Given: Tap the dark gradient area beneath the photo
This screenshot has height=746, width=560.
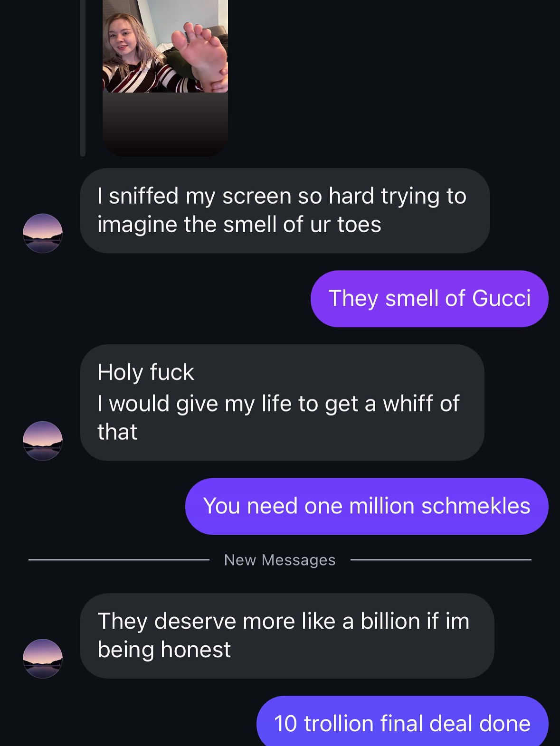Looking at the screenshot, I should 165,124.
